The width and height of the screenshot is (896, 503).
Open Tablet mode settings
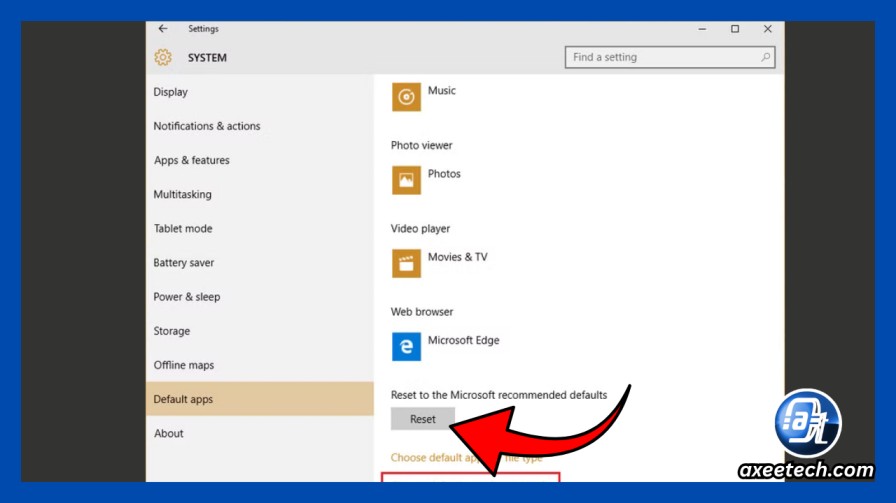point(183,229)
